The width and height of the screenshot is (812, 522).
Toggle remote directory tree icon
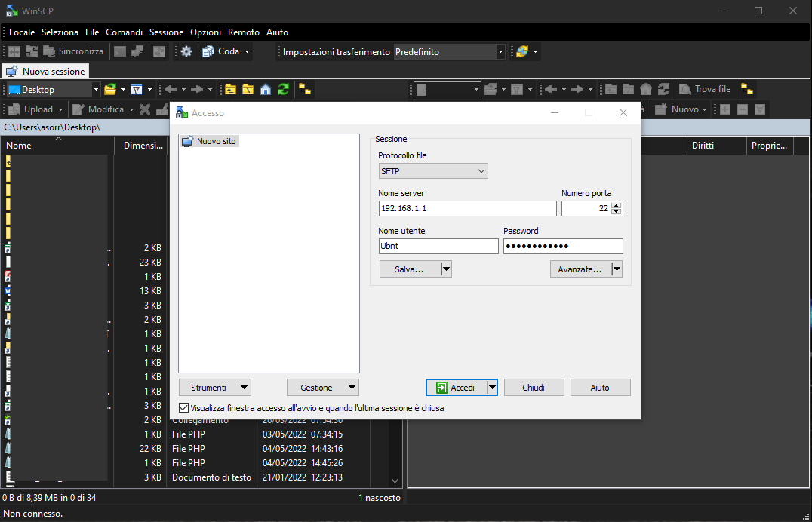coord(746,90)
